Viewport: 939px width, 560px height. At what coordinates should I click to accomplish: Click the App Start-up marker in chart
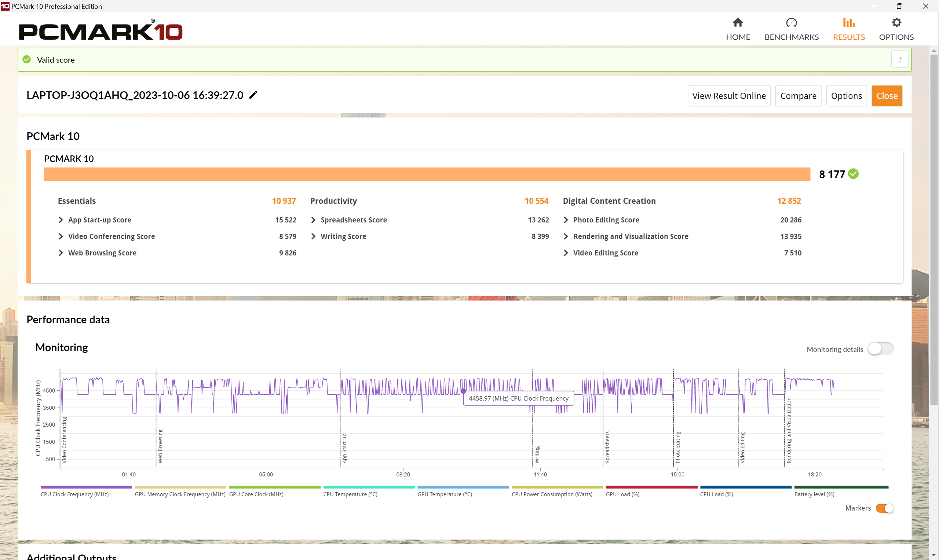click(x=344, y=448)
